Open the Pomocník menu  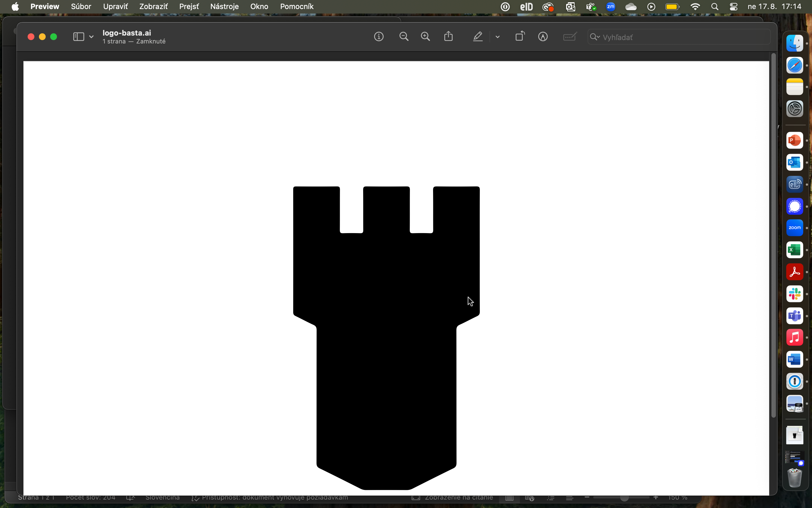pyautogui.click(x=297, y=6)
